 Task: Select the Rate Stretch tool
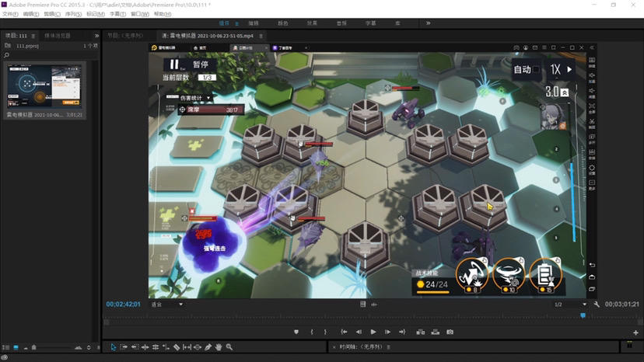coord(166,347)
